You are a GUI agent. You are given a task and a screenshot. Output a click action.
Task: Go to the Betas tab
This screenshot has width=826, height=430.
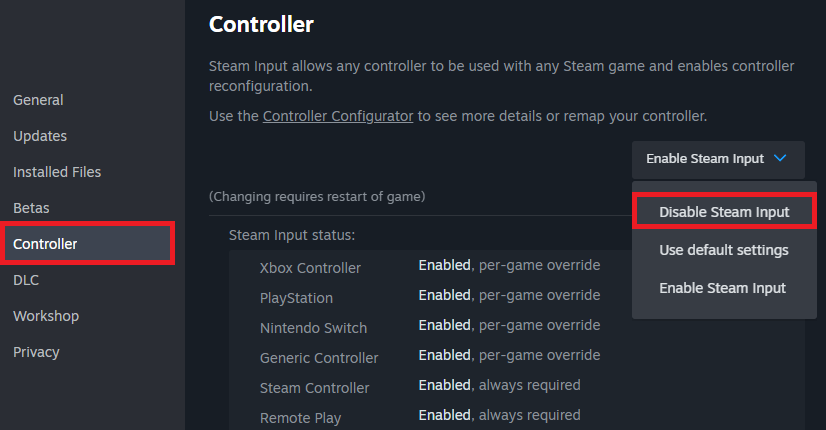click(x=31, y=208)
